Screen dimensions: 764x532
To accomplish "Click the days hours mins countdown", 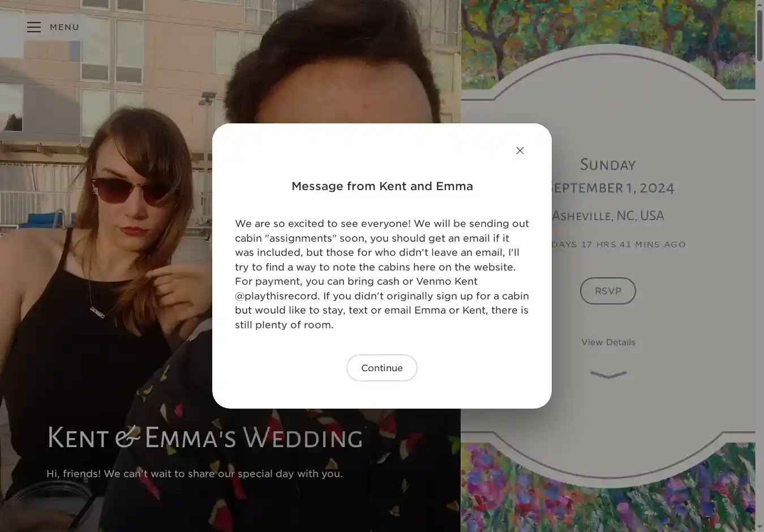I will [618, 244].
